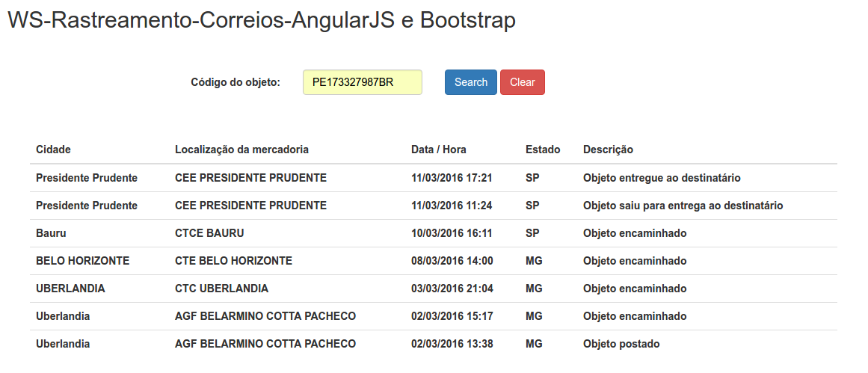Click 'Objeto encaminhado' in the 15:17 row
This screenshot has height=373, width=868.
coord(635,316)
